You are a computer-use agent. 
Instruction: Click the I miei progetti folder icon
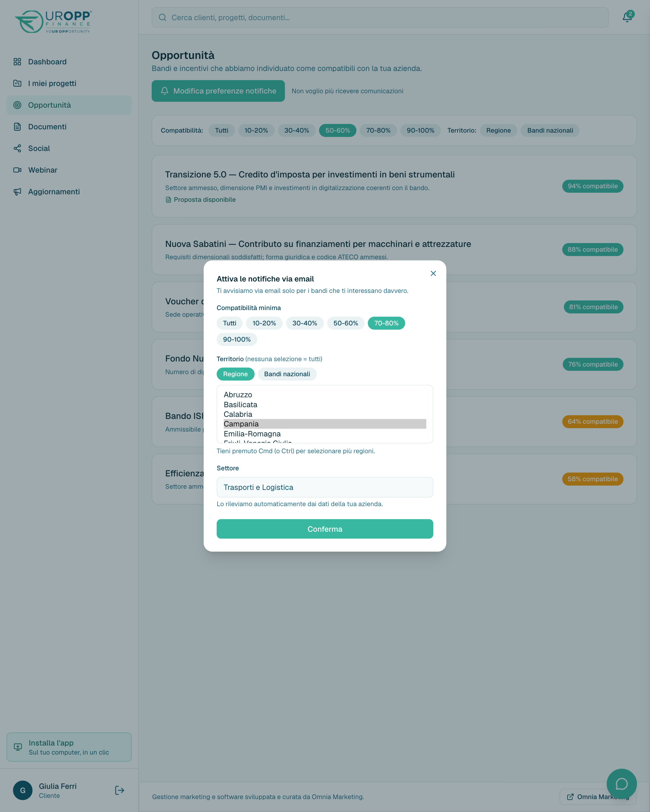click(x=17, y=83)
